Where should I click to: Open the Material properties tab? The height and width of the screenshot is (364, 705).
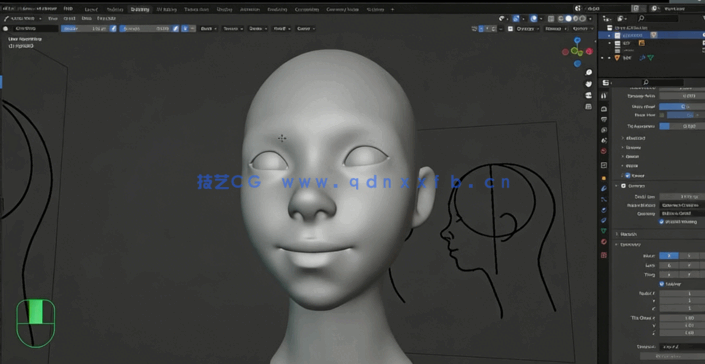click(x=604, y=242)
